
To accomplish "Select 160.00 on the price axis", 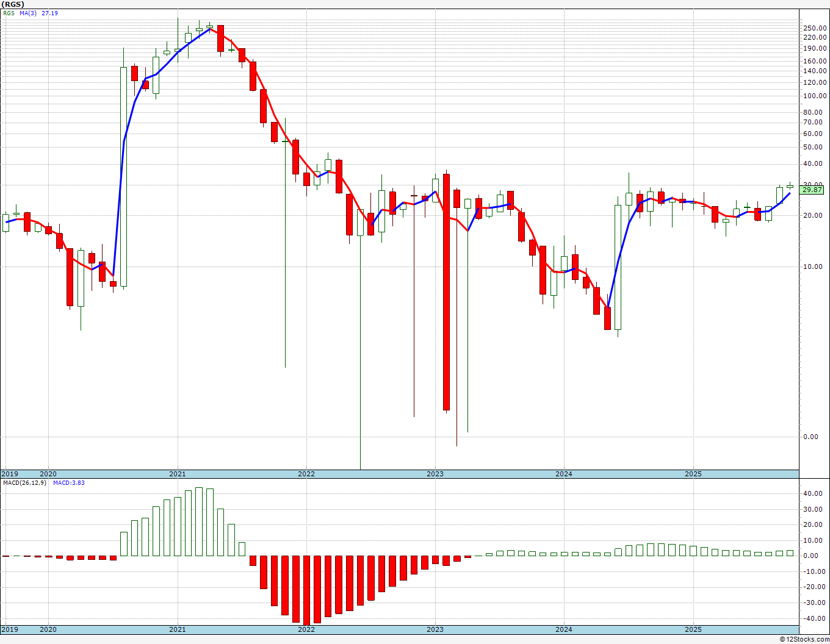I will [815, 61].
